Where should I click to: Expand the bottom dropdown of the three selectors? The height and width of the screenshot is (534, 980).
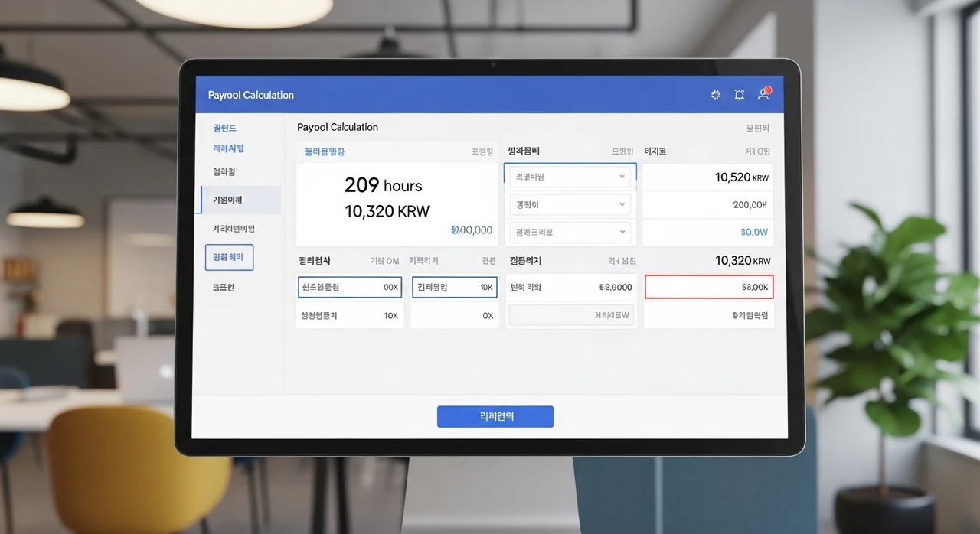coord(570,232)
